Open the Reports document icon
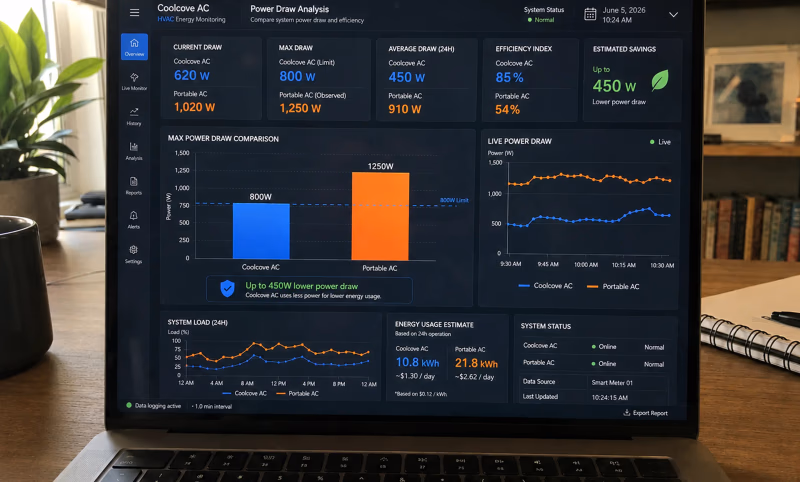800x482 pixels. 134,185
